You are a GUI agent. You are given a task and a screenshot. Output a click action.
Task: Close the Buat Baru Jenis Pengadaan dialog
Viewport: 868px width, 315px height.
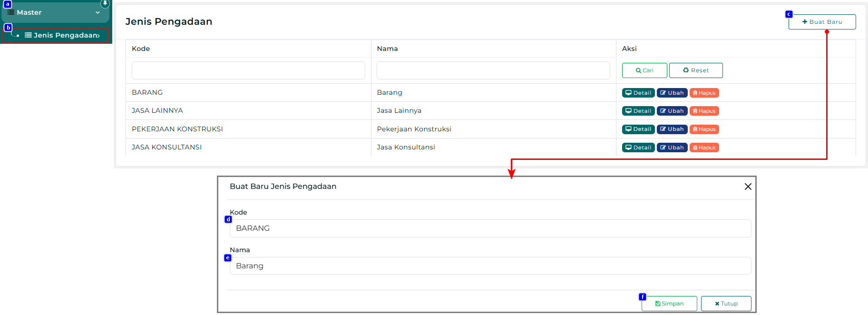pyautogui.click(x=748, y=187)
